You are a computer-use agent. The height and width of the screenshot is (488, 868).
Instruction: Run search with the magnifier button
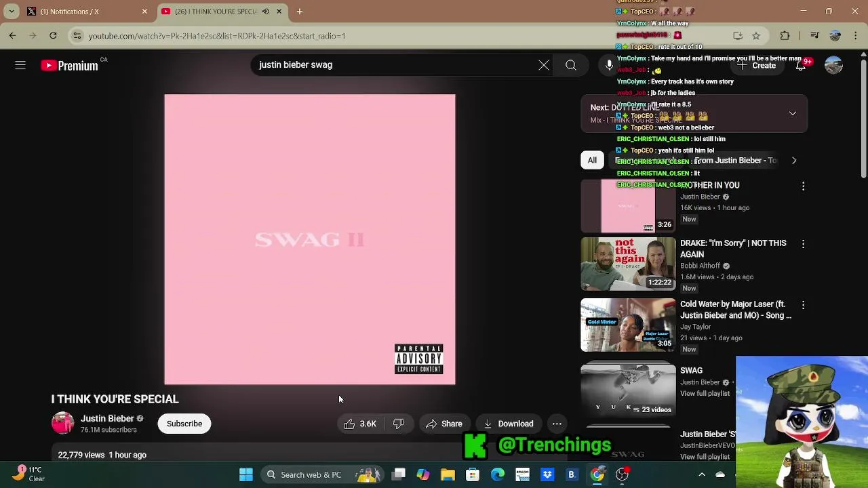point(571,65)
